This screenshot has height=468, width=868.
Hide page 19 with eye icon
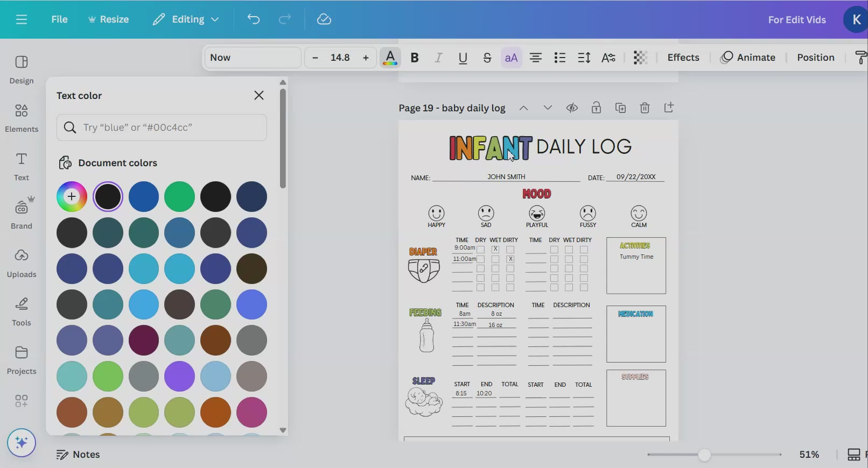coord(572,108)
